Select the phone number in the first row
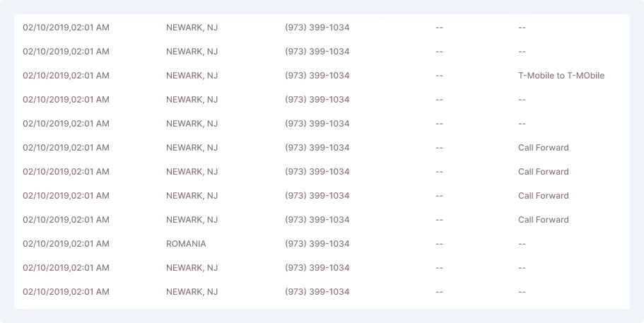The height and width of the screenshot is (323, 644). point(317,28)
